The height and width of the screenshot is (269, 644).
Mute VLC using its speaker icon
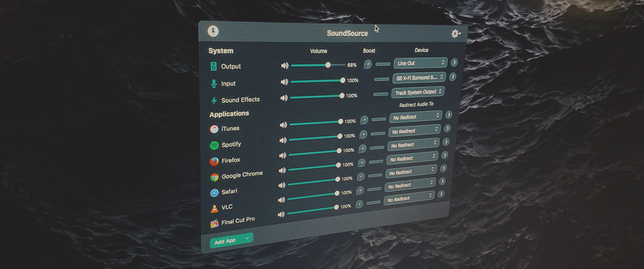(x=281, y=200)
